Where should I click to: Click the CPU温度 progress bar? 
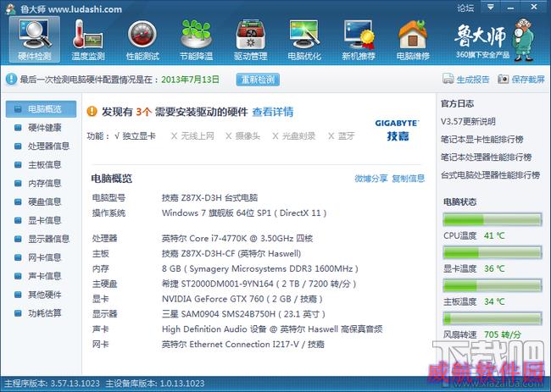493,219
